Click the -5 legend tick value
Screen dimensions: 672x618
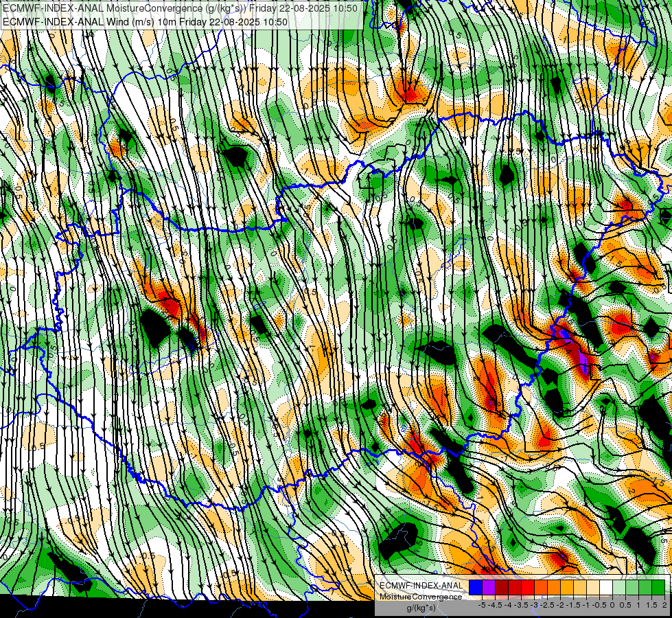point(482,605)
